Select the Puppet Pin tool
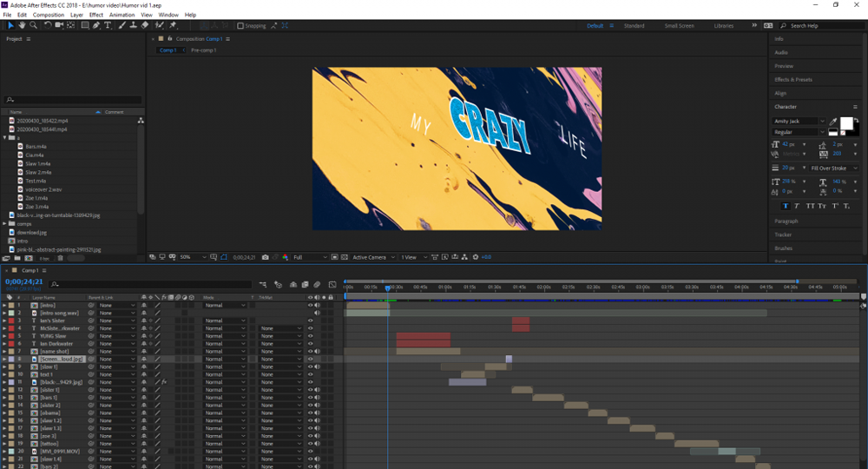 [x=173, y=25]
